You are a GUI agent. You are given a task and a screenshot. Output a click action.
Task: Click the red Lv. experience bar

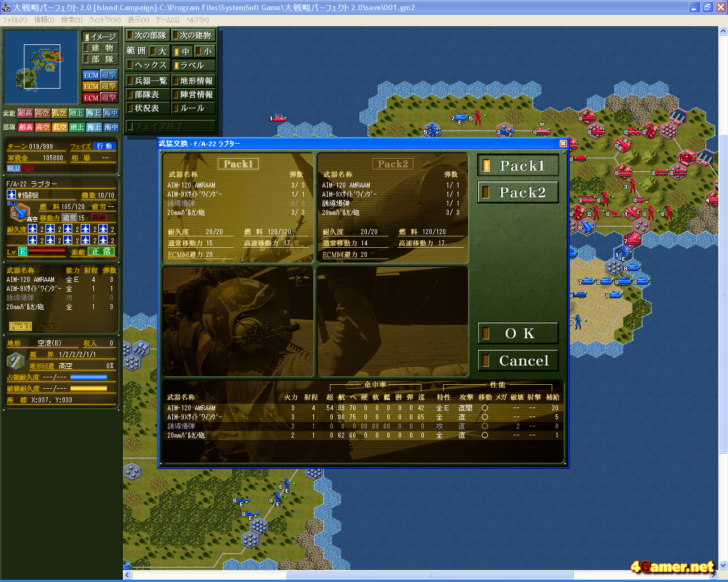click(47, 251)
